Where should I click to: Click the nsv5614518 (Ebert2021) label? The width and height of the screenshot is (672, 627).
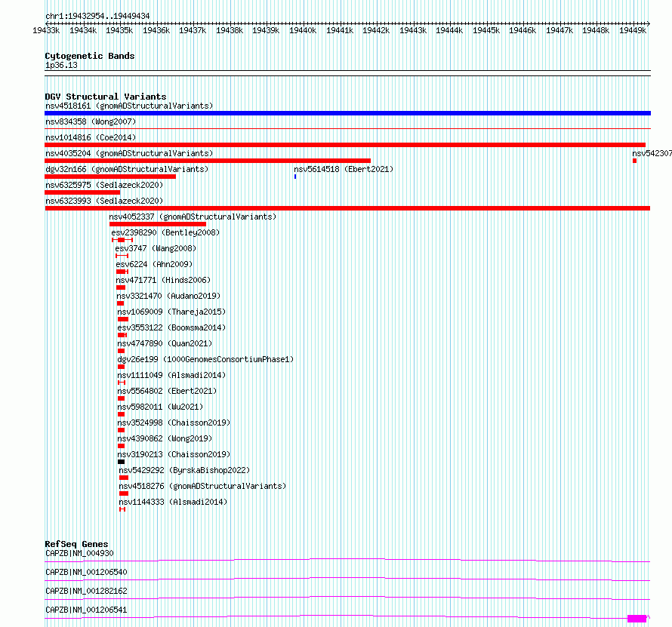coord(344,169)
